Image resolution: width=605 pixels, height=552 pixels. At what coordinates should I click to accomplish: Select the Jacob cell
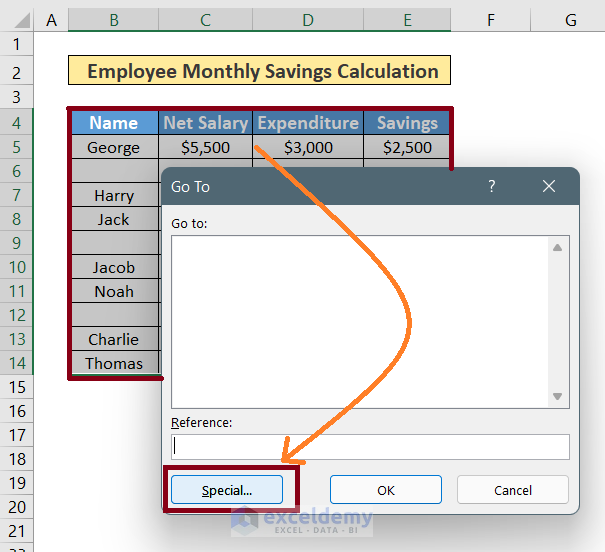click(115, 267)
